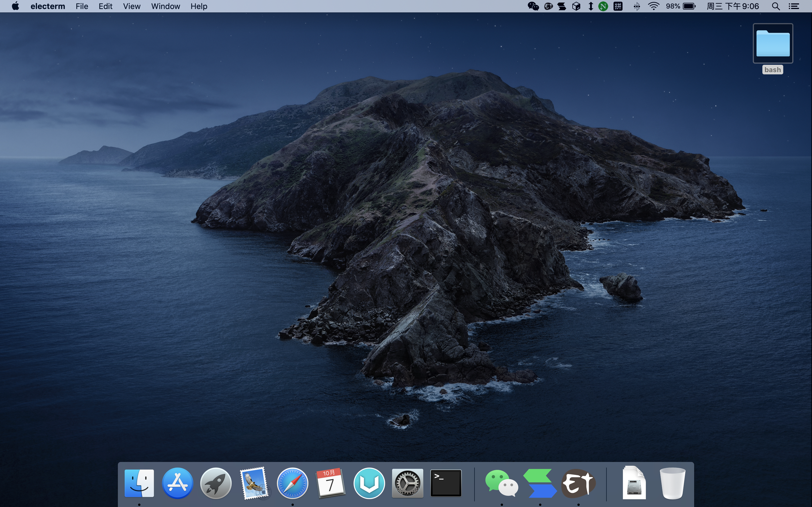
Task: Open System Preferences gear icon
Action: tap(407, 483)
